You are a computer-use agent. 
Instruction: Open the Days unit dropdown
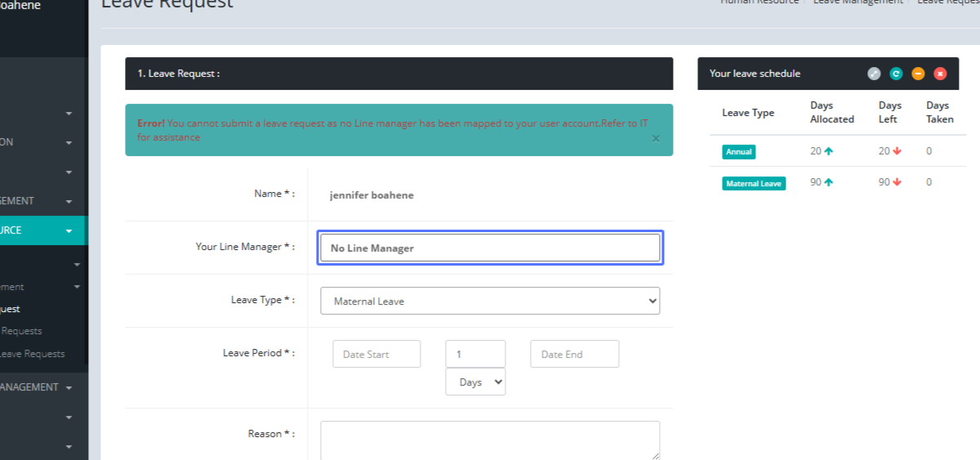click(475, 382)
